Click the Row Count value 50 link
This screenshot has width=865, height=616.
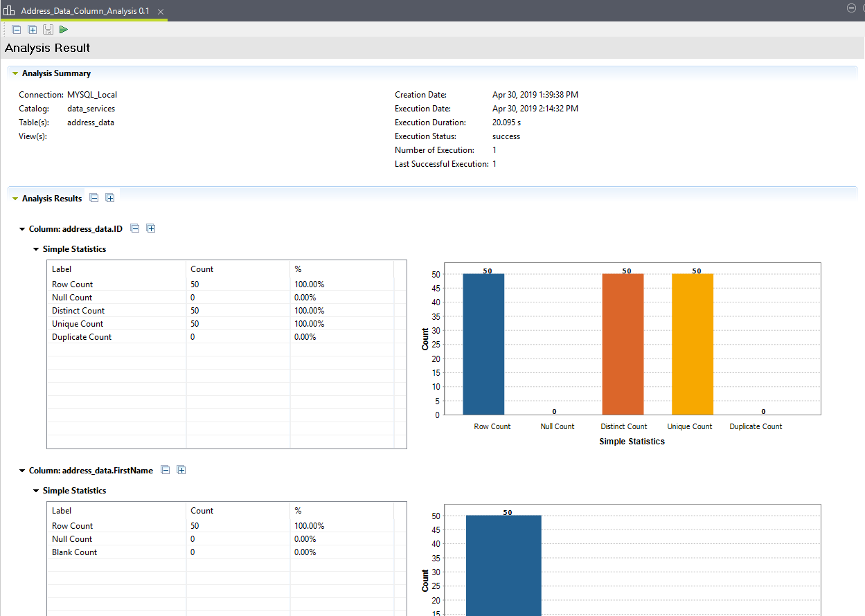193,284
